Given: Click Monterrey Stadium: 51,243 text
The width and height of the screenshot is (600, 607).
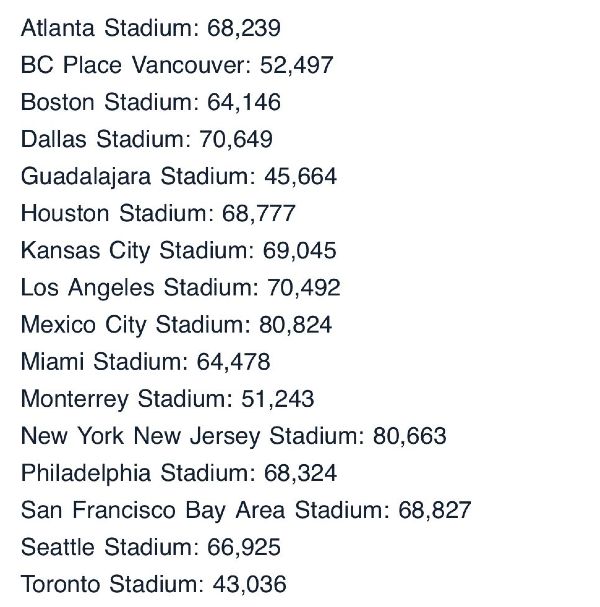Looking at the screenshot, I should [x=167, y=400].
